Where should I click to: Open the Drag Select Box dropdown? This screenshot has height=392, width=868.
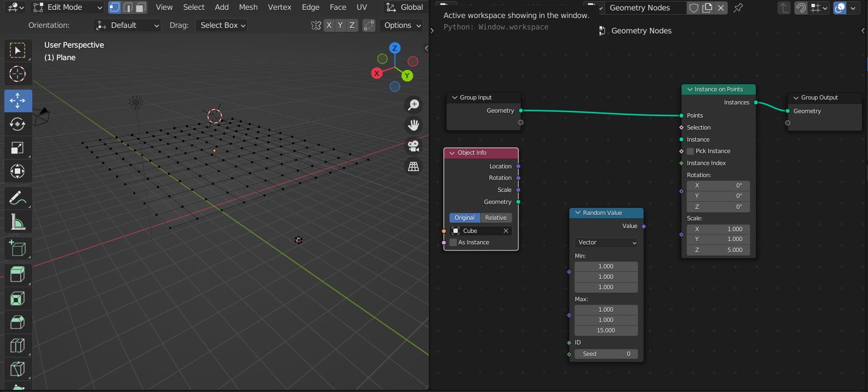[222, 25]
